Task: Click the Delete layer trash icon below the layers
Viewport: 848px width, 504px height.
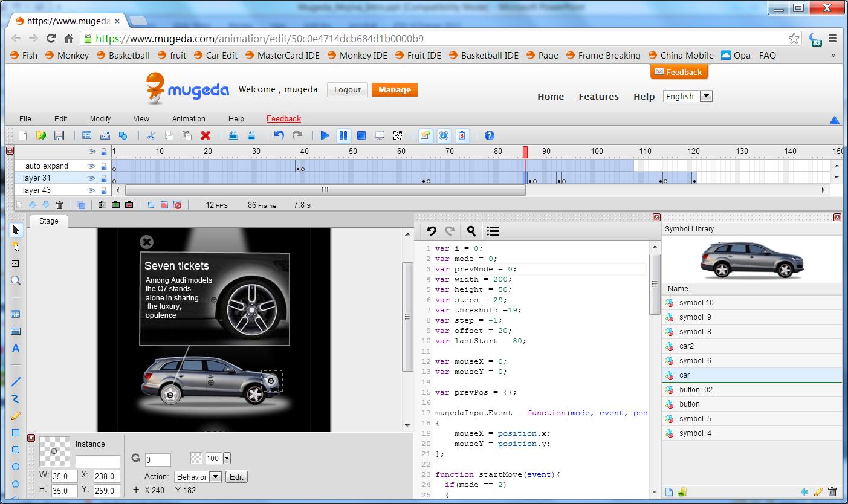Action: coord(59,205)
